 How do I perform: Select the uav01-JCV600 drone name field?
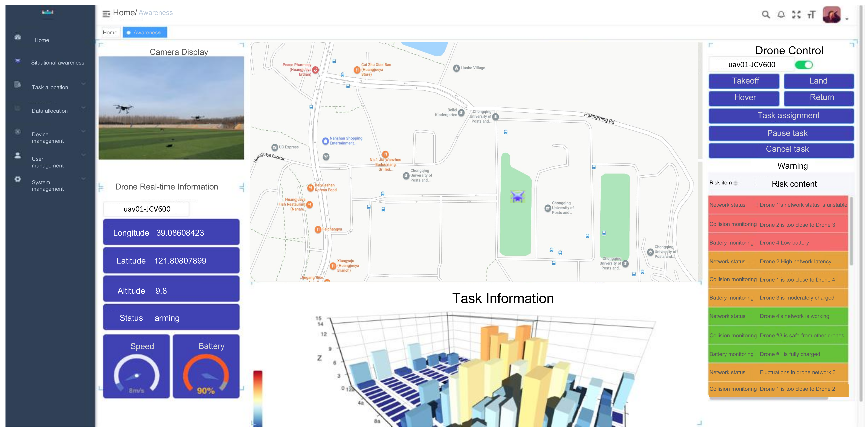click(x=147, y=209)
